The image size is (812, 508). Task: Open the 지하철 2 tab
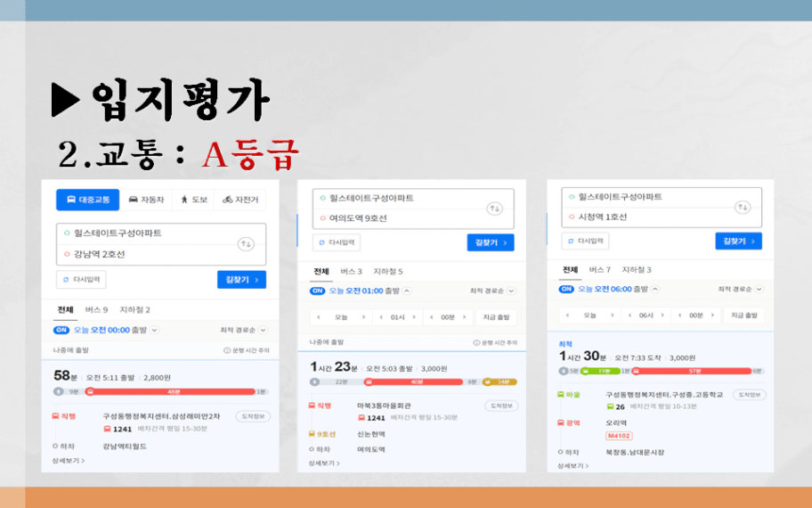point(134,310)
